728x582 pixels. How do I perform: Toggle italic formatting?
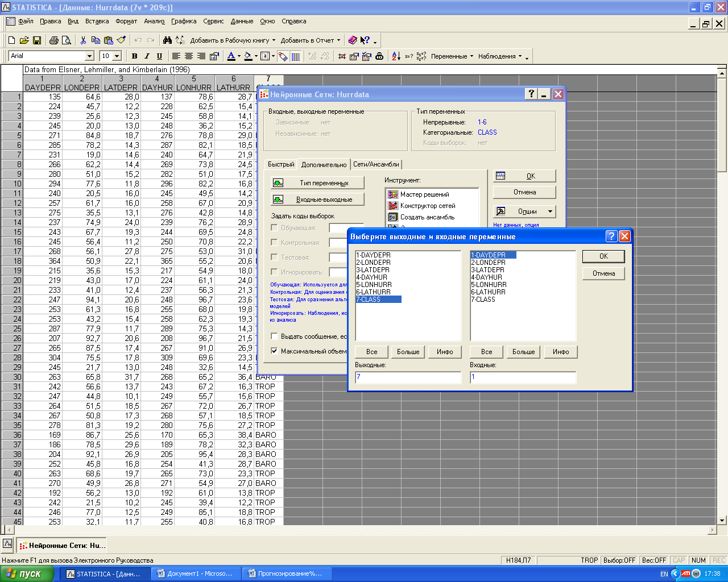[x=147, y=56]
